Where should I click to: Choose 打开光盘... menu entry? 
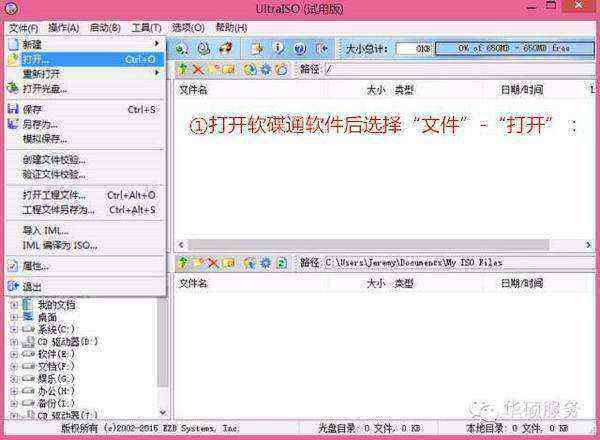pos(85,89)
